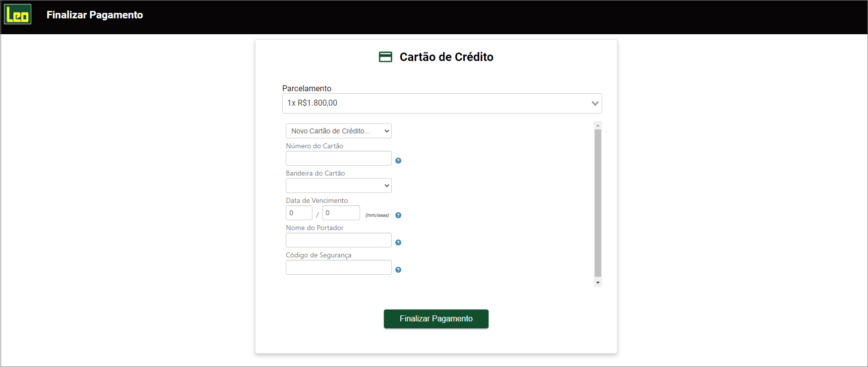Viewport: 868px width, 367px height.
Task: Click the card form scrollbar thumb
Action: point(598,203)
